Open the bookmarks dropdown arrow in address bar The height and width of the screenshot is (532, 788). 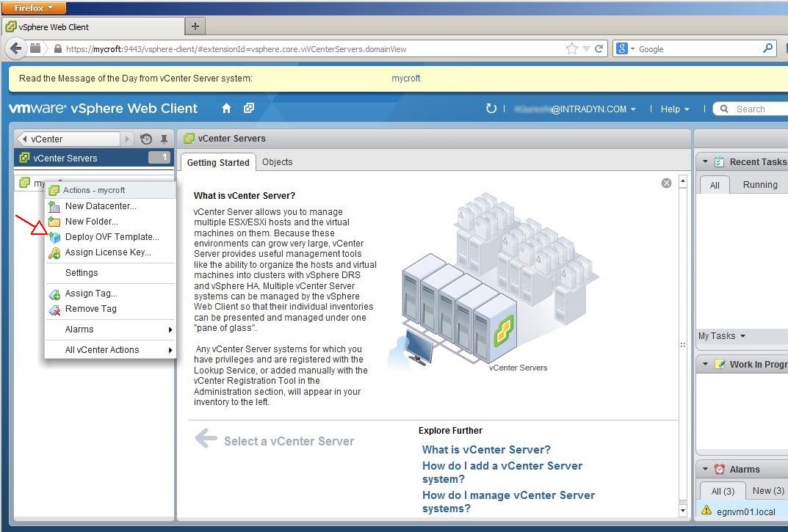point(586,48)
